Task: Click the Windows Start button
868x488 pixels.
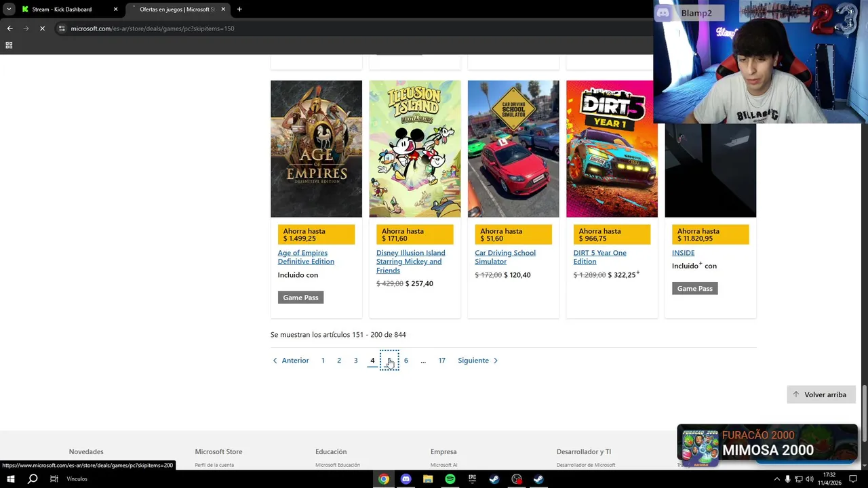Action: [10, 479]
